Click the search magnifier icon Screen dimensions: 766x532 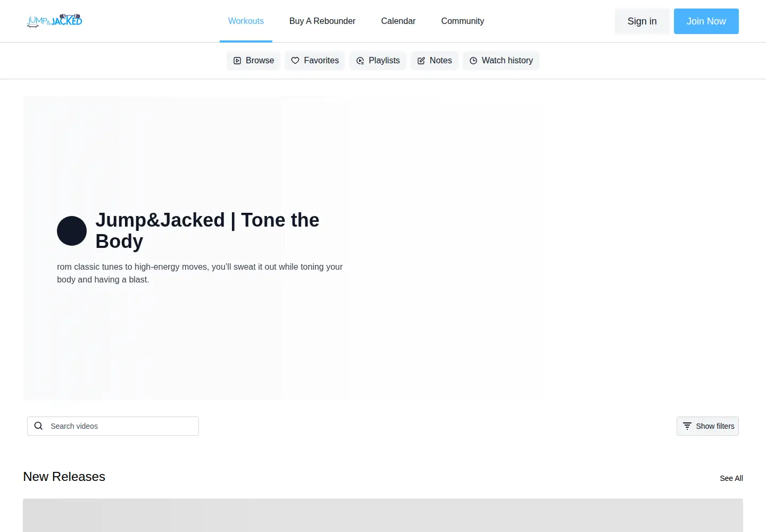38,426
